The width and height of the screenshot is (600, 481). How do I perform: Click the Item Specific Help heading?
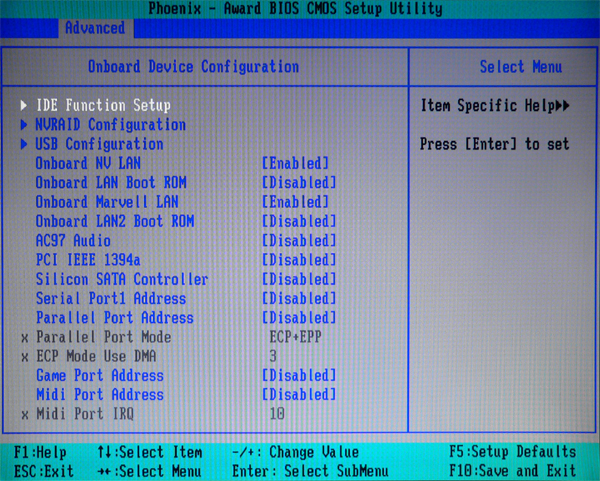click(x=488, y=106)
